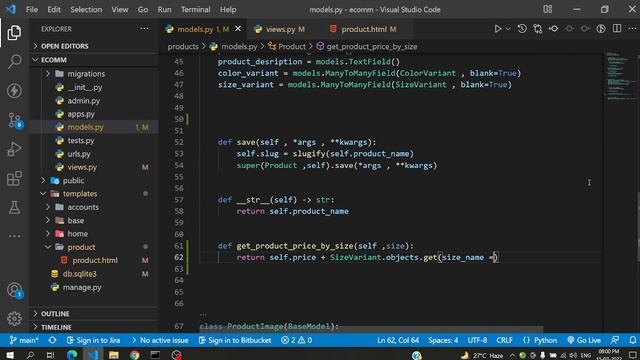Close the models.py tab
Screen dimensions: 640x360
[238, 29]
